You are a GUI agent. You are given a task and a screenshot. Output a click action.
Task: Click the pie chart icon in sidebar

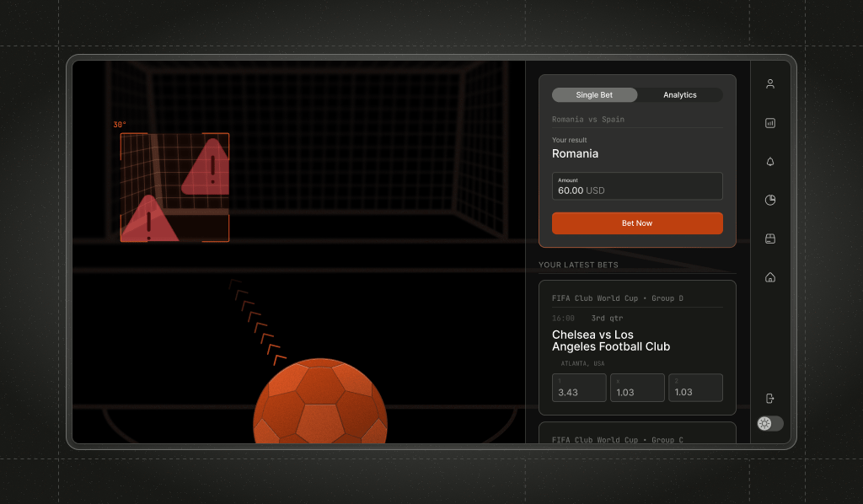[x=769, y=201]
